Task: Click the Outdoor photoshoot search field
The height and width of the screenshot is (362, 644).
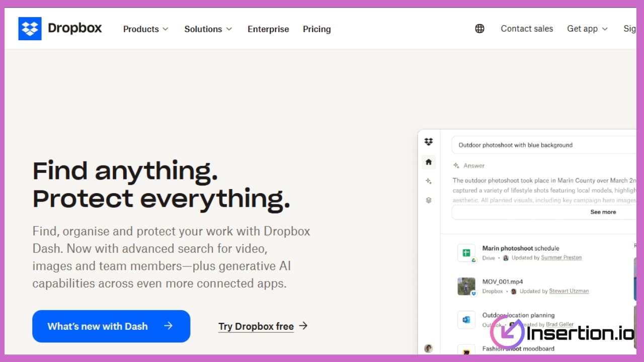Action: pyautogui.click(x=543, y=145)
